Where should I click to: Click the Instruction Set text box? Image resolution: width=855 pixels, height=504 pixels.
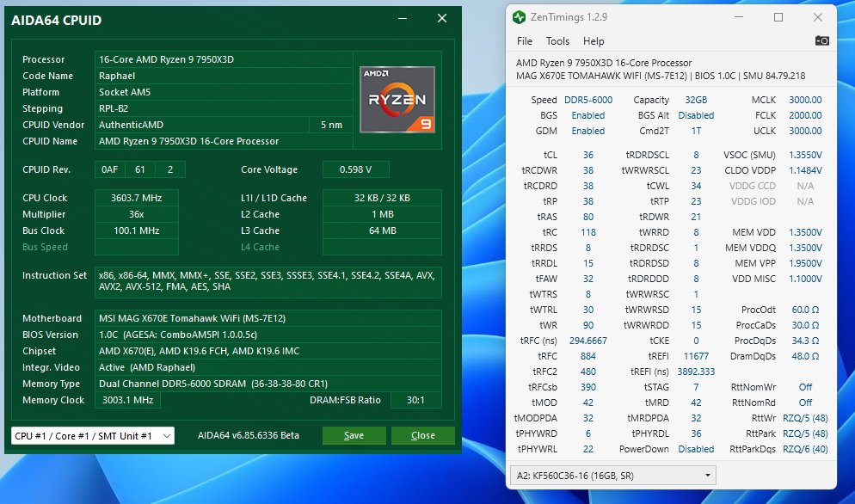pos(268,281)
